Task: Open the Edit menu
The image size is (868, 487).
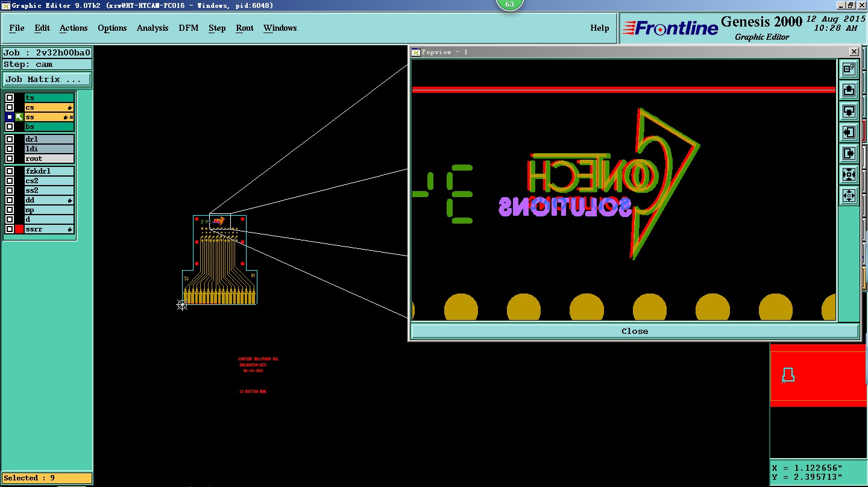Action: click(x=42, y=28)
